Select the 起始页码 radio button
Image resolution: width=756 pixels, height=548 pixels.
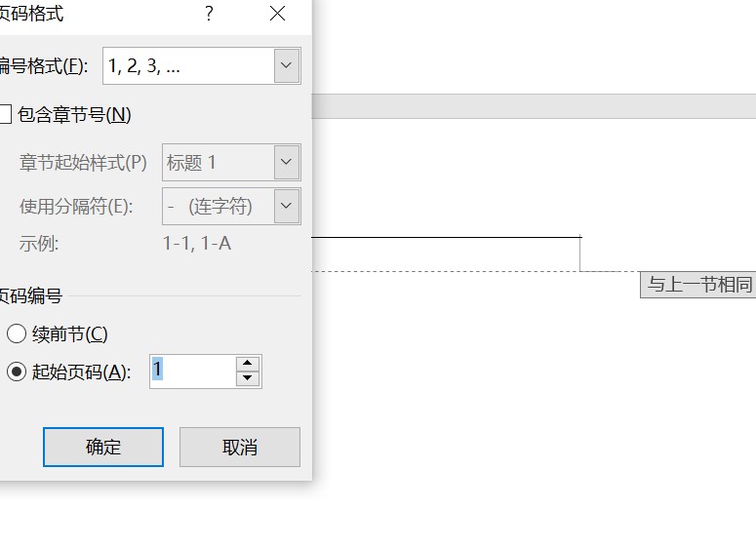17,372
